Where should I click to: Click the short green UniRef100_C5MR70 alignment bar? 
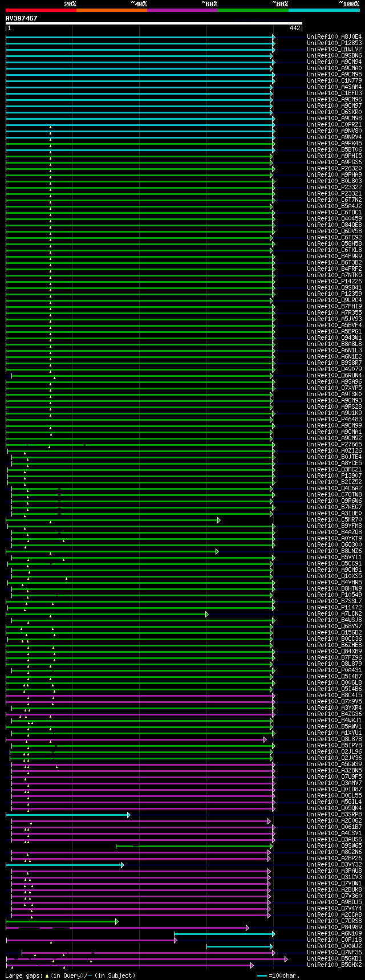(x=113, y=520)
